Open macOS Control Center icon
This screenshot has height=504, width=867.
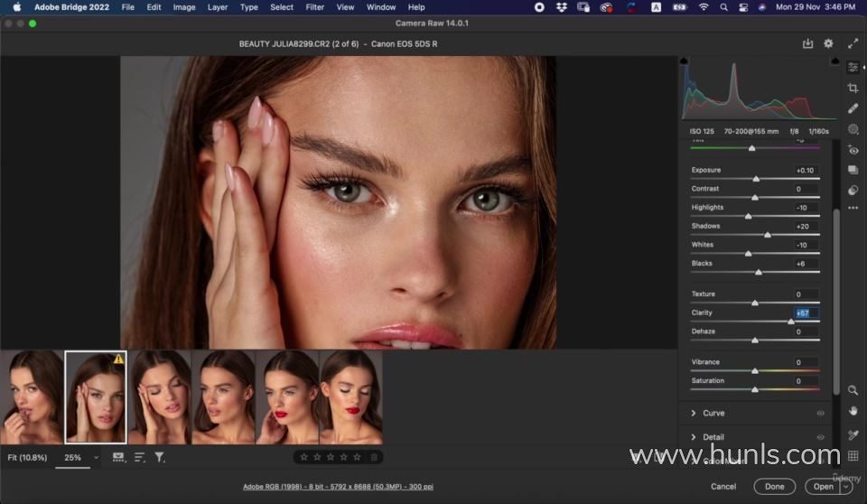pyautogui.click(x=743, y=7)
